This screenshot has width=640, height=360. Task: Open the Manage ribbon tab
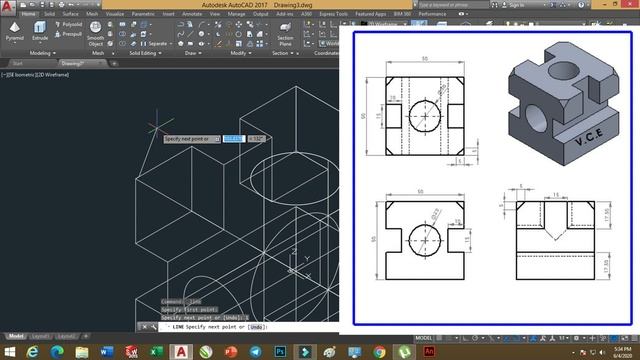pyautogui.click(x=237, y=14)
